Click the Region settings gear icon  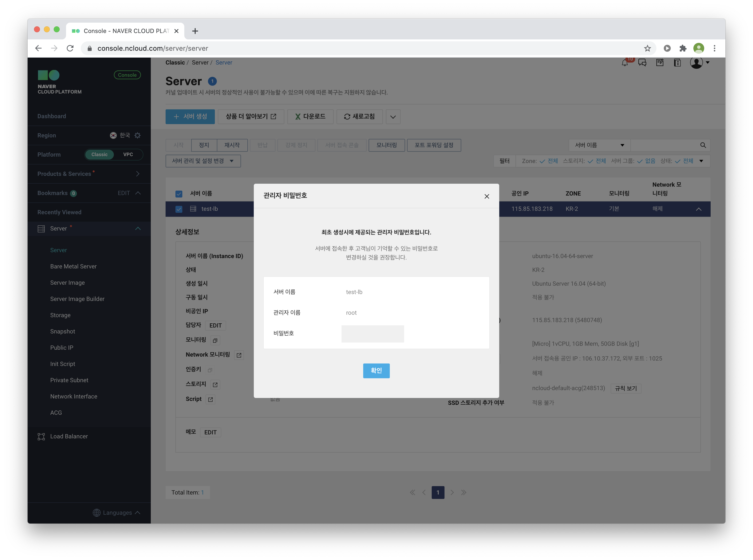[x=137, y=135]
